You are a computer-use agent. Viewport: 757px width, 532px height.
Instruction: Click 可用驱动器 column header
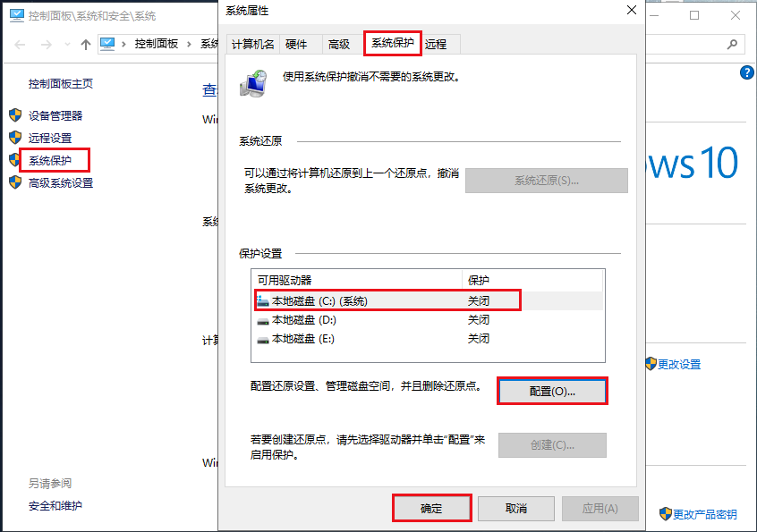point(356,280)
